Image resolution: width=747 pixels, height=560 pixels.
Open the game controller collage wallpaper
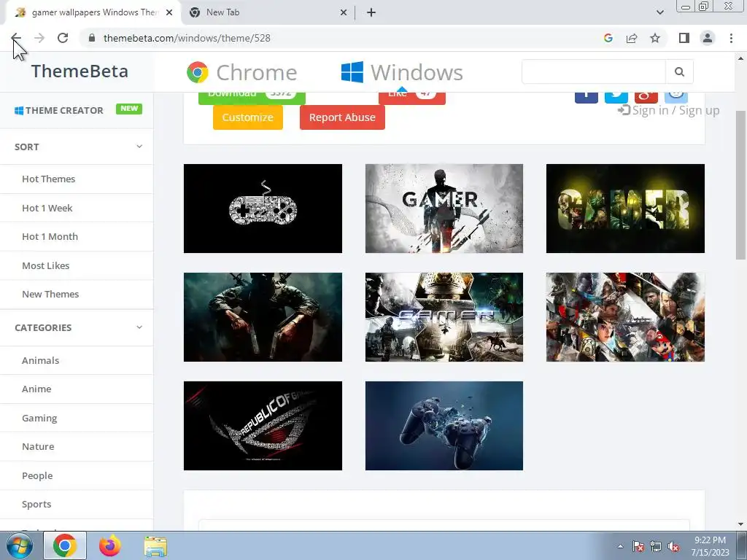[x=263, y=209]
